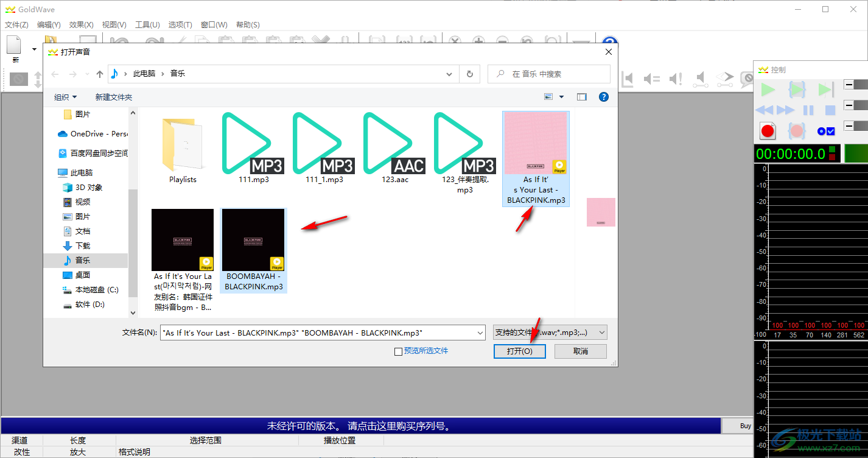868x458 pixels.
Task: Open the 文件(Z) menu
Action: [x=16, y=25]
